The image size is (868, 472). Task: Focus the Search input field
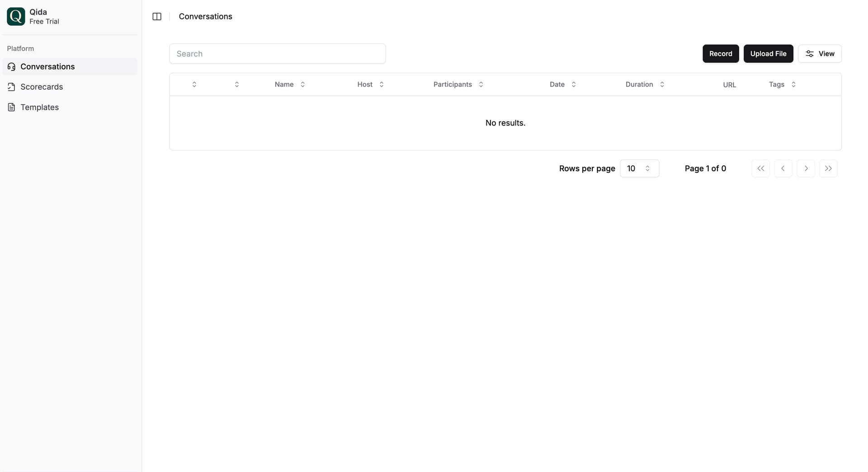pyautogui.click(x=277, y=54)
